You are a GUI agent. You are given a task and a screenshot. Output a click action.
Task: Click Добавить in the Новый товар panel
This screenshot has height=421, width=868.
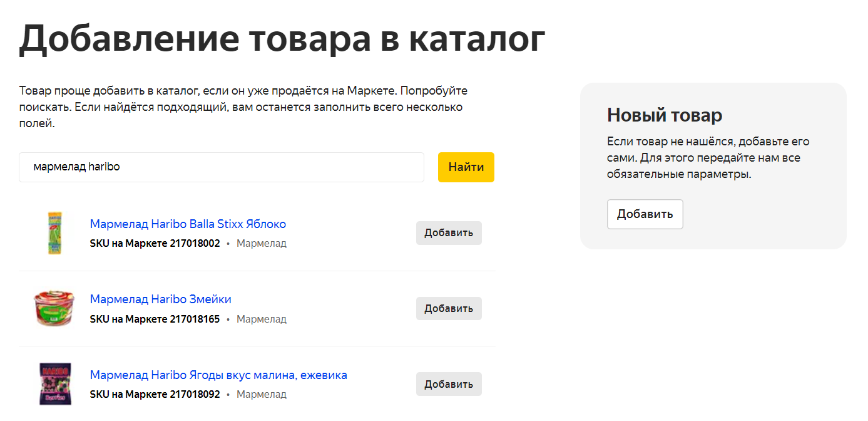tap(645, 214)
